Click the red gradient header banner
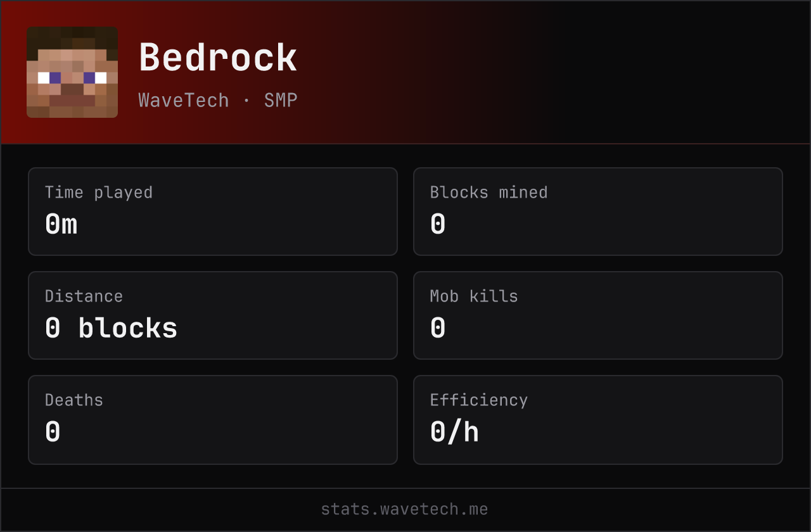The image size is (811, 532). coord(405,72)
